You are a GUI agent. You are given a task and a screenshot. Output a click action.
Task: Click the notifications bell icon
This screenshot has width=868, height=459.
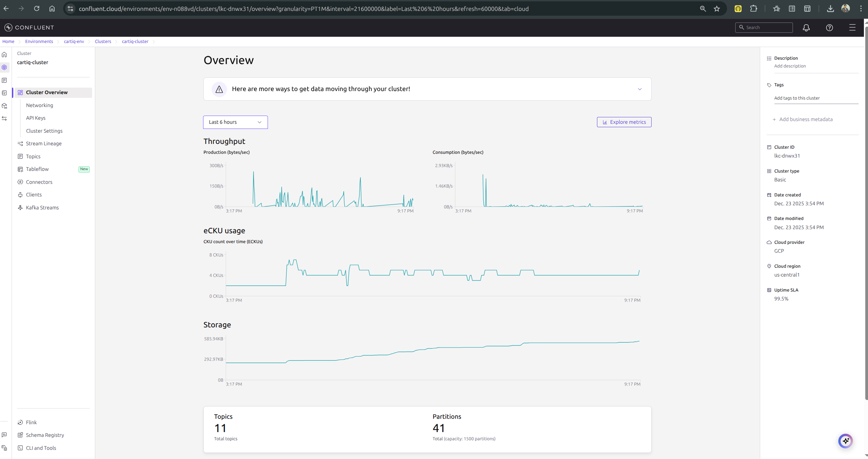pyautogui.click(x=806, y=28)
